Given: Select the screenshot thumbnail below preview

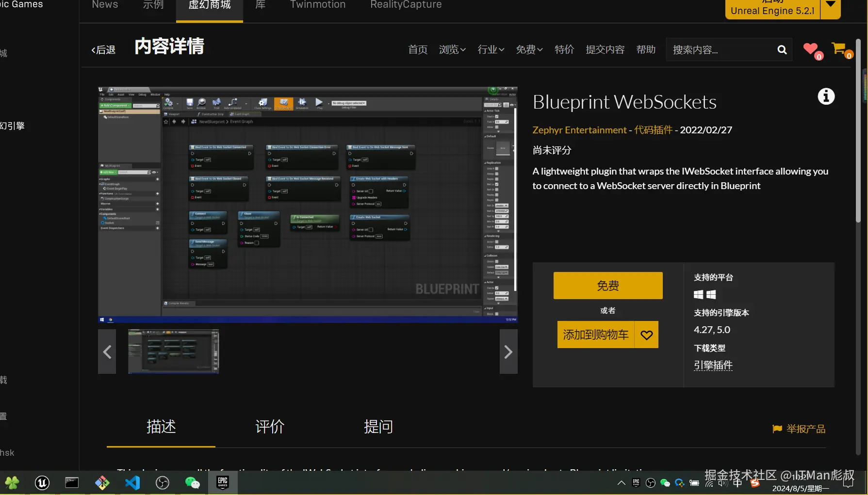Looking at the screenshot, I should tap(173, 351).
